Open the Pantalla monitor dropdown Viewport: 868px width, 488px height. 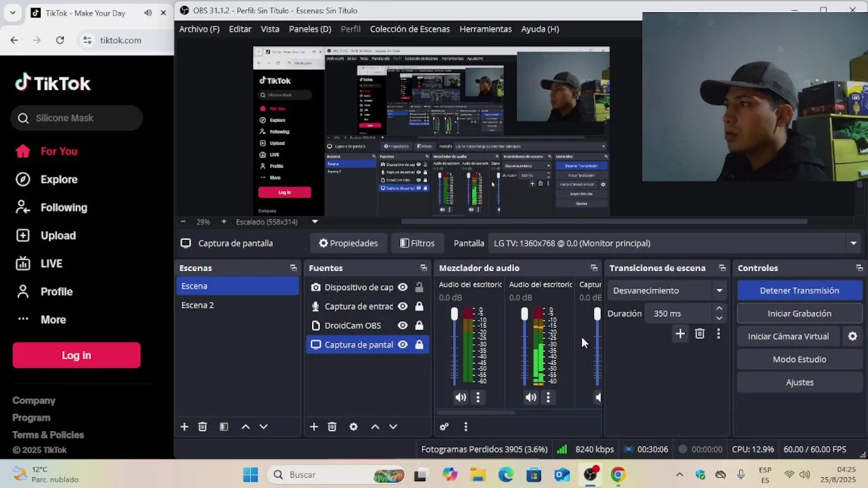click(675, 243)
